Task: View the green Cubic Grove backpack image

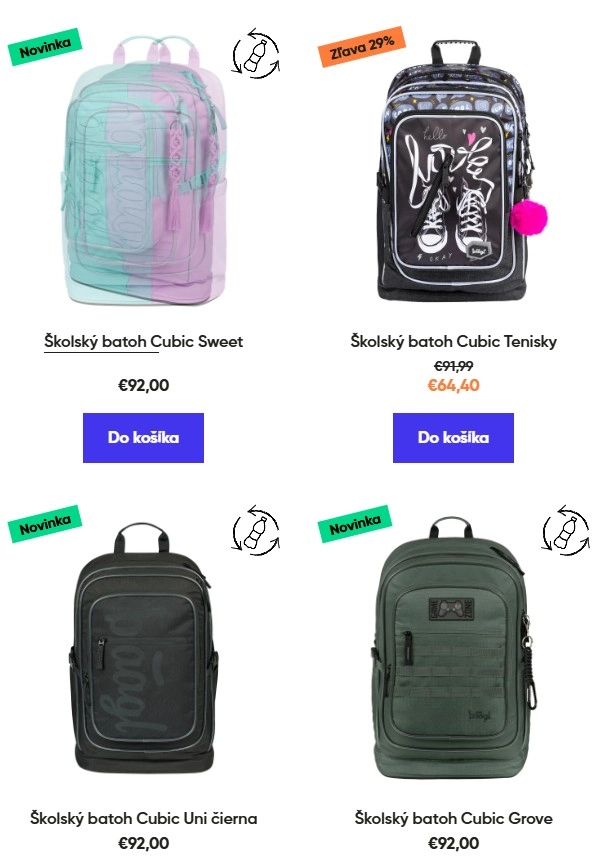Action: [453, 648]
